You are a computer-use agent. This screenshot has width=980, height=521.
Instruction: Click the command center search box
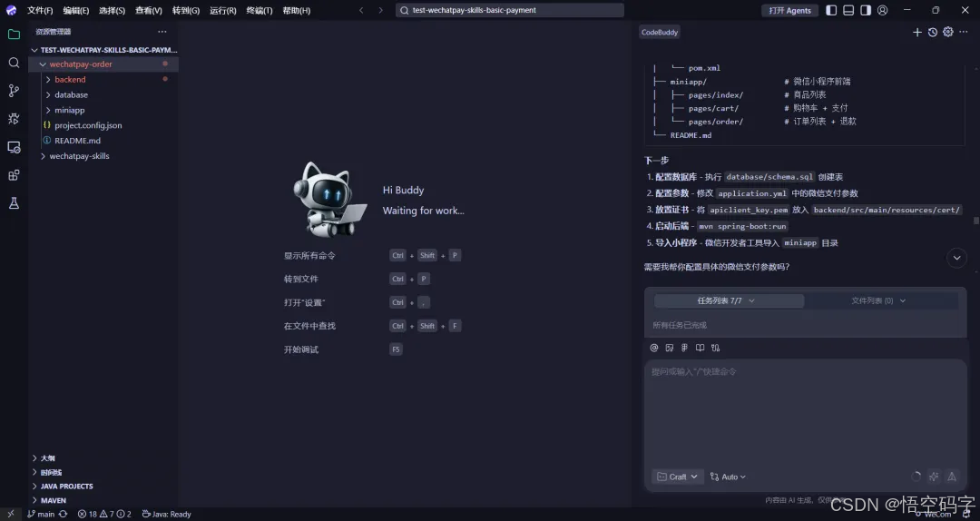(510, 10)
